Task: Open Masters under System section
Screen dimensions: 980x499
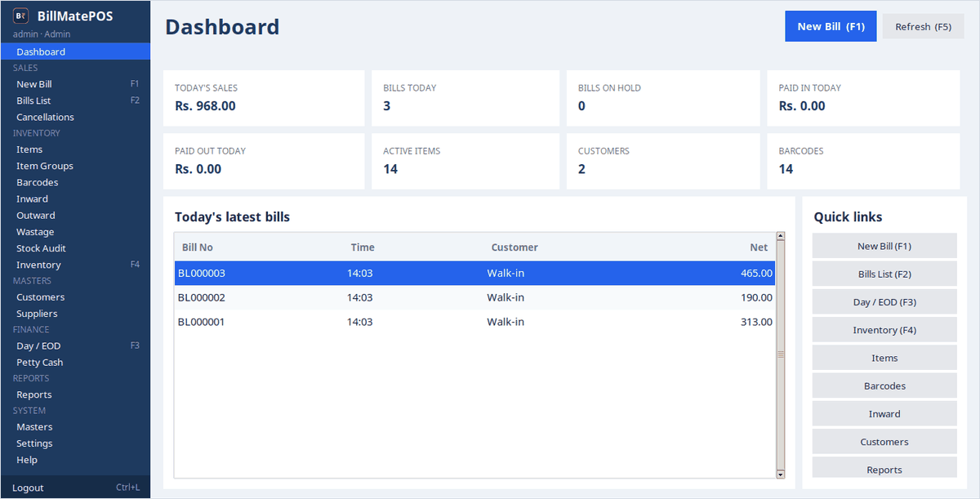Action: (75, 427)
